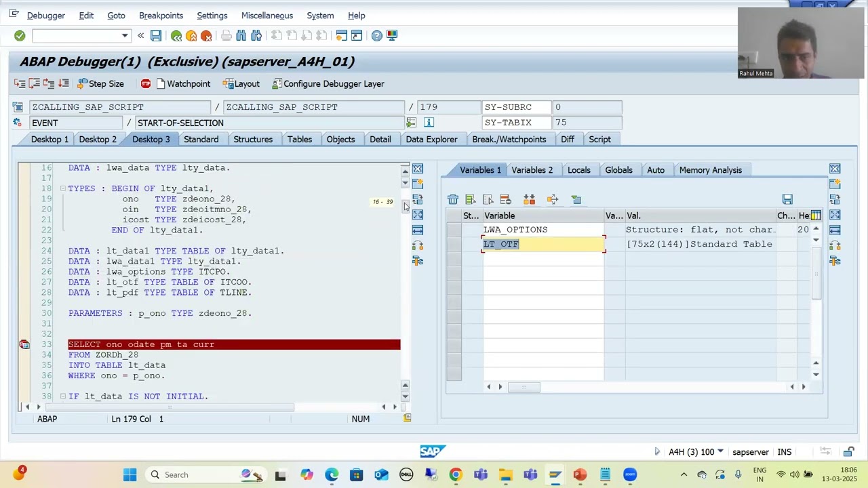Switch to Desktop 1 tab
The height and width of the screenshot is (488, 868).
pos(50,139)
